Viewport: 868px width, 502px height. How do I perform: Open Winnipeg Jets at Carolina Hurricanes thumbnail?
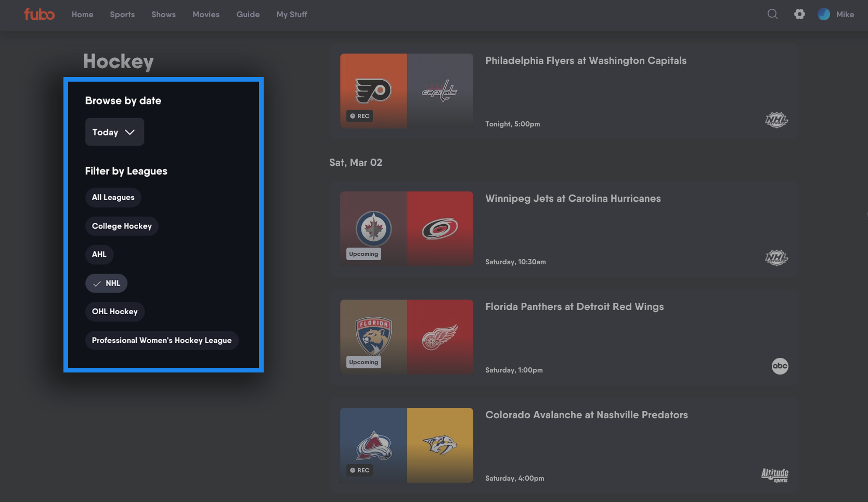pyautogui.click(x=407, y=228)
